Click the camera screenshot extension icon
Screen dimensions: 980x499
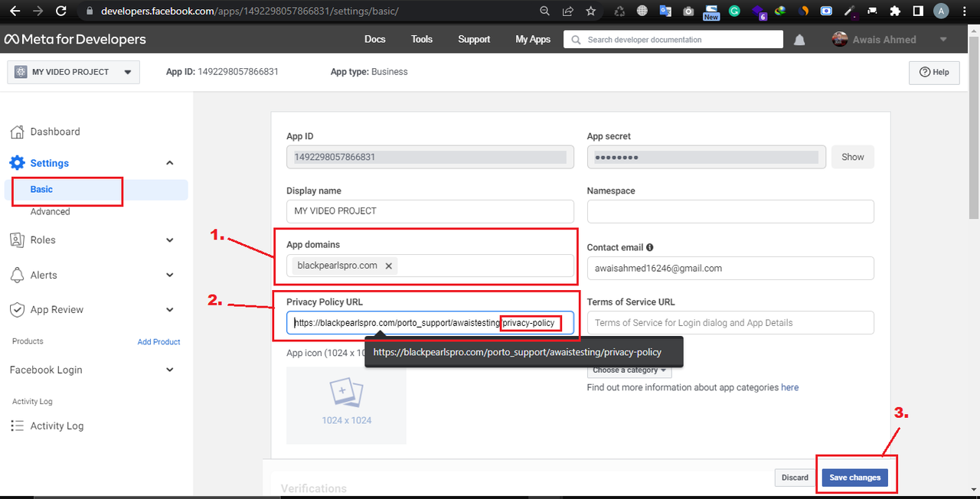pyautogui.click(x=688, y=11)
